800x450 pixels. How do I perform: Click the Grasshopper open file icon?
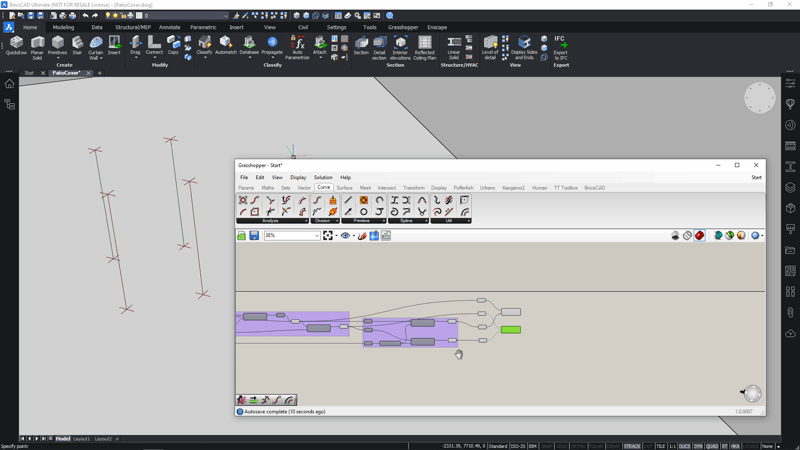click(241, 236)
